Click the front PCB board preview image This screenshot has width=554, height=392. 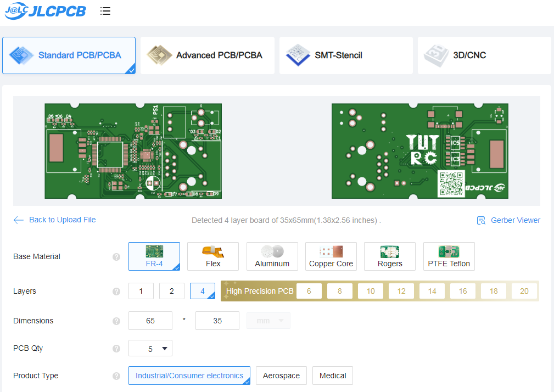point(133,150)
